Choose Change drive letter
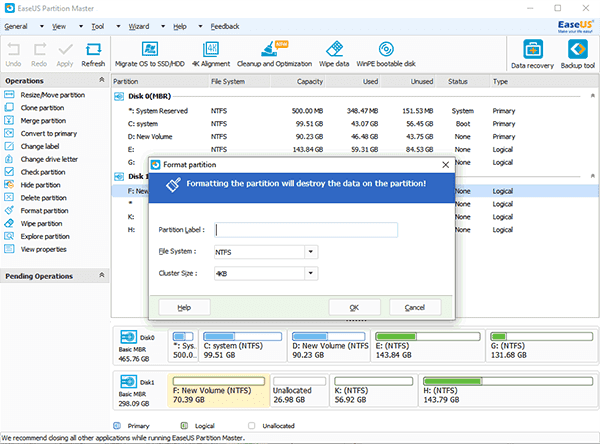 pos(41,159)
